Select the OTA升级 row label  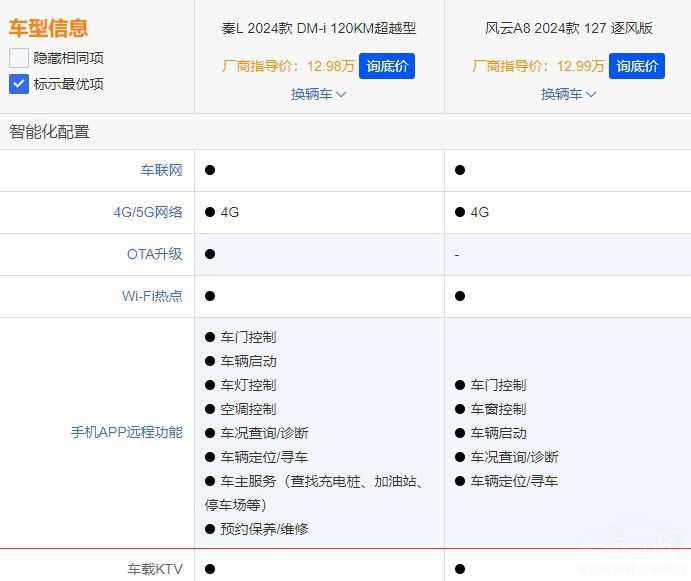(x=154, y=254)
